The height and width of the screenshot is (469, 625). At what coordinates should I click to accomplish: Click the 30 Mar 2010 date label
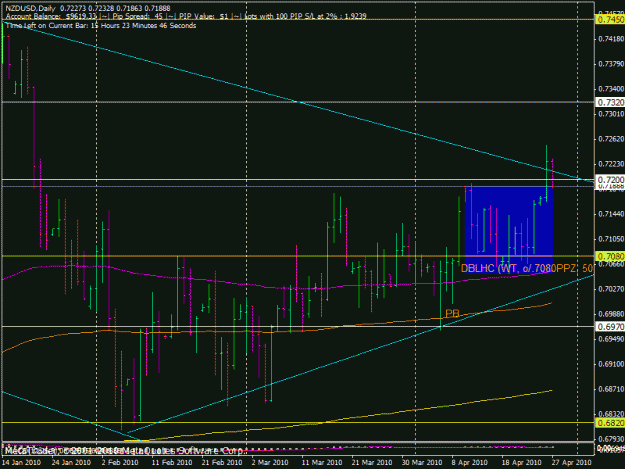point(422,462)
